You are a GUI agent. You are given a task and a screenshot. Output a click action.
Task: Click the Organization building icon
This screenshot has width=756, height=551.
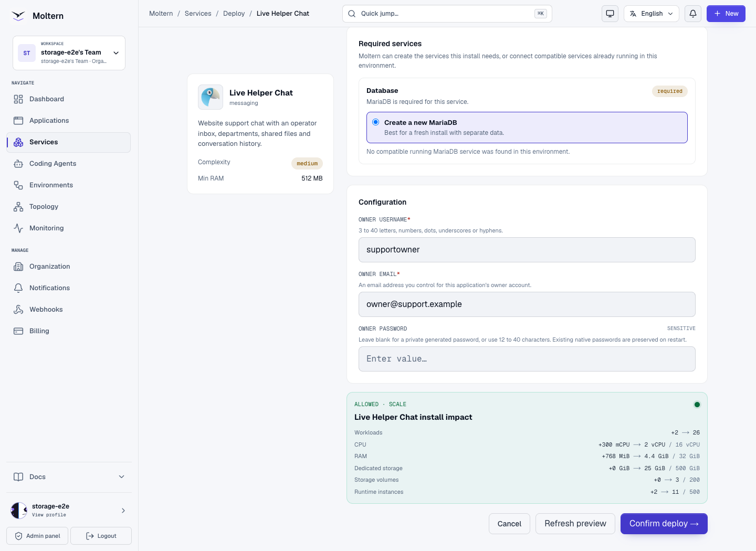pos(18,267)
